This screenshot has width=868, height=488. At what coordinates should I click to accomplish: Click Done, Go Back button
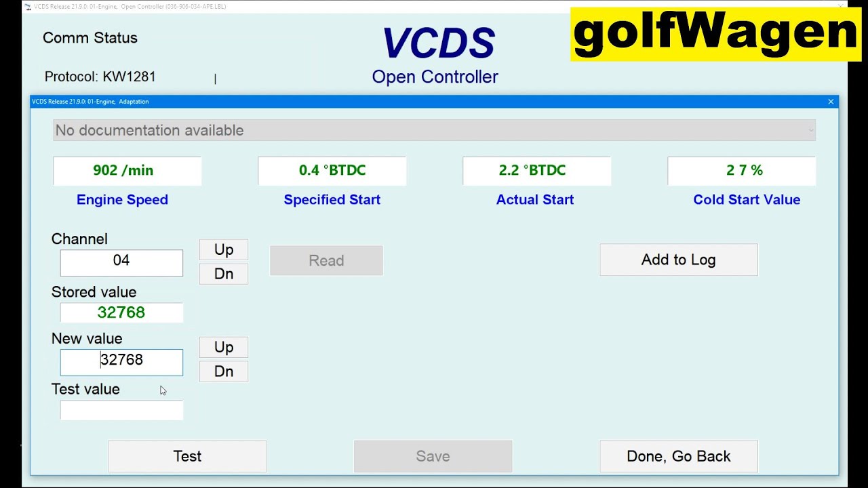coord(679,456)
